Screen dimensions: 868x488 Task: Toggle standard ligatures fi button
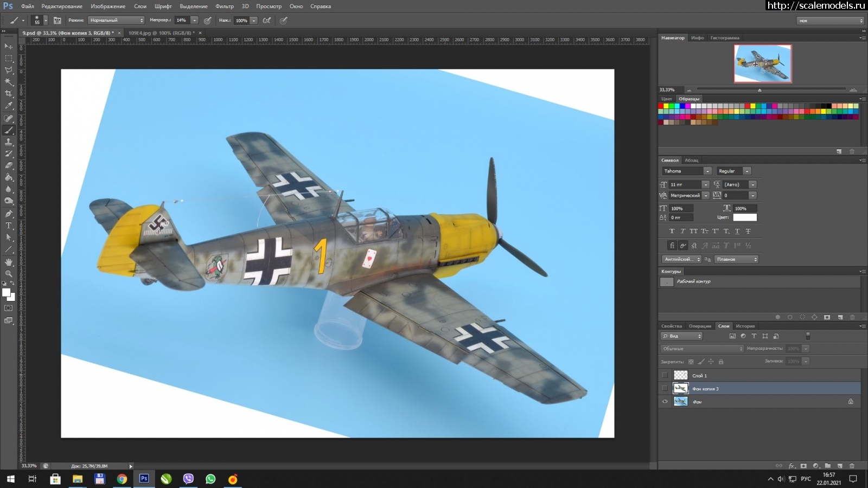(672, 246)
